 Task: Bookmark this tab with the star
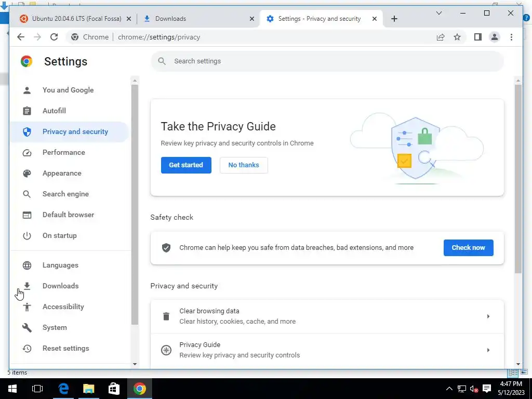point(457,37)
